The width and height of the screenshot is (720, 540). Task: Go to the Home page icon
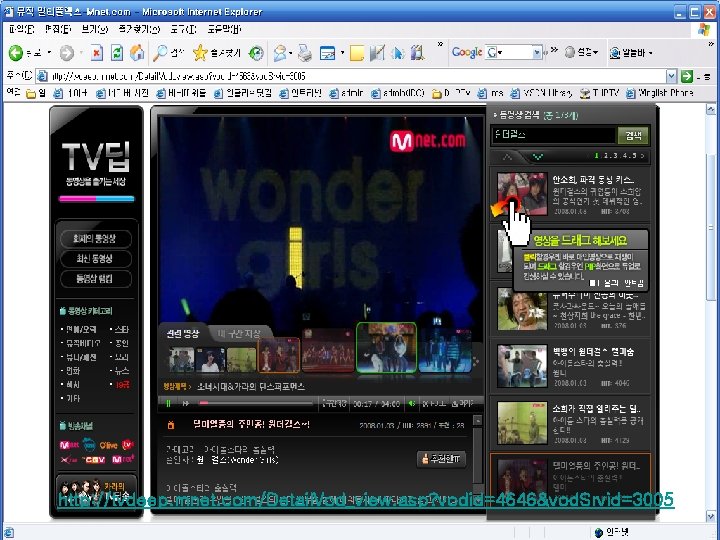pos(136,53)
